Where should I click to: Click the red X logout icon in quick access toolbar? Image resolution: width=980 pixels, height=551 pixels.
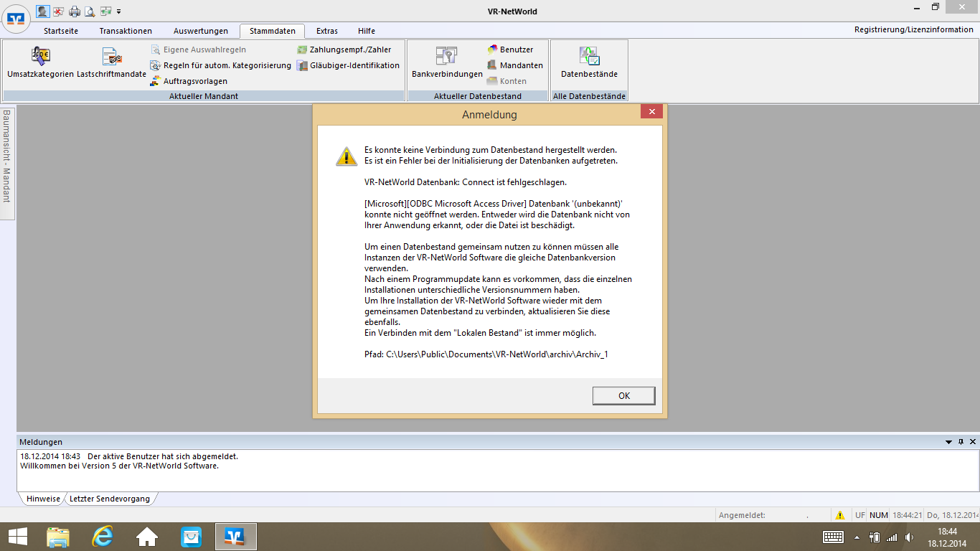[59, 11]
